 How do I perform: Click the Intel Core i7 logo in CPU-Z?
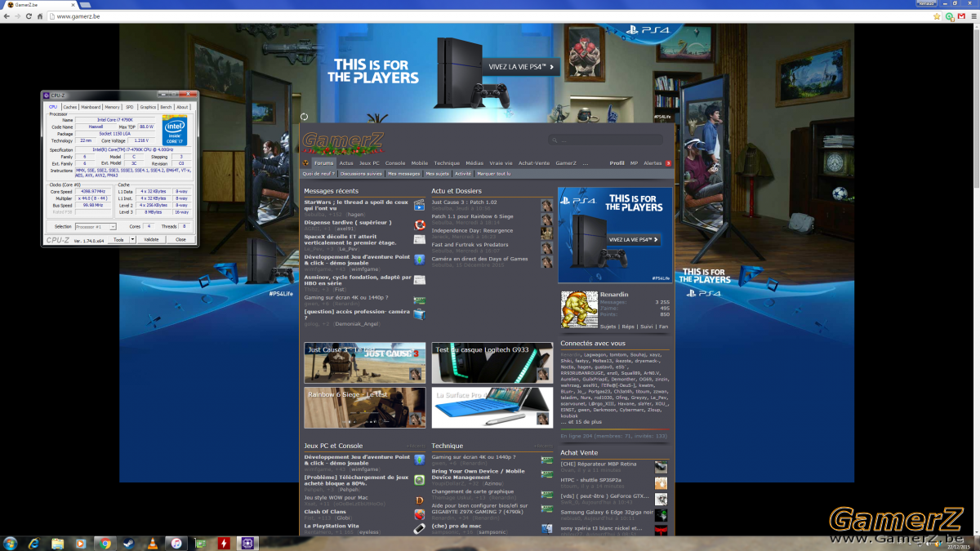click(x=175, y=131)
